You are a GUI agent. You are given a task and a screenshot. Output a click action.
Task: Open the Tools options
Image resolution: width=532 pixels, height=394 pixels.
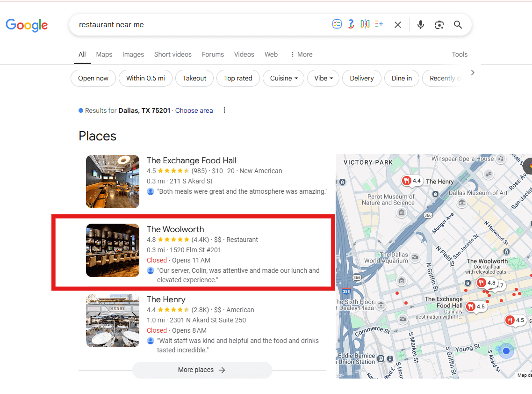[x=460, y=54]
